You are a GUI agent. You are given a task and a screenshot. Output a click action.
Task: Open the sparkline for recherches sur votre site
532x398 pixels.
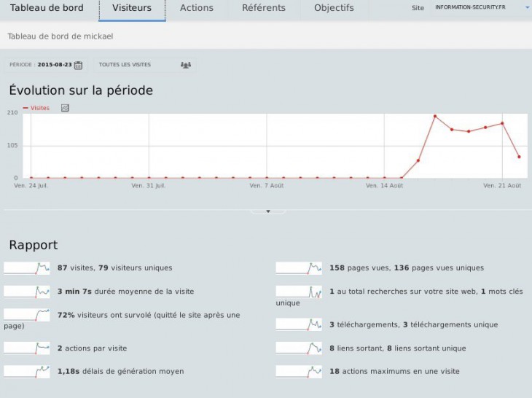[x=299, y=292]
